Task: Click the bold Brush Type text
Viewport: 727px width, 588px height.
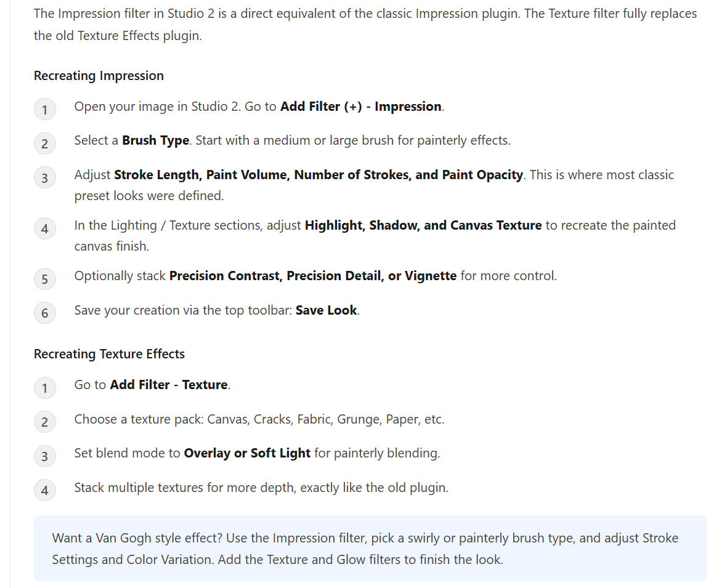Action: point(155,140)
